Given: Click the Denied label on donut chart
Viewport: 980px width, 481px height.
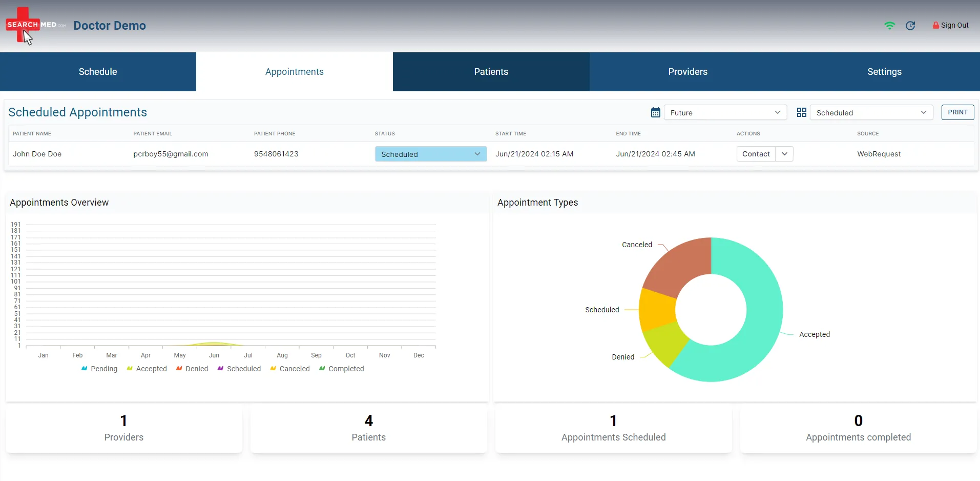Looking at the screenshot, I should [x=623, y=357].
